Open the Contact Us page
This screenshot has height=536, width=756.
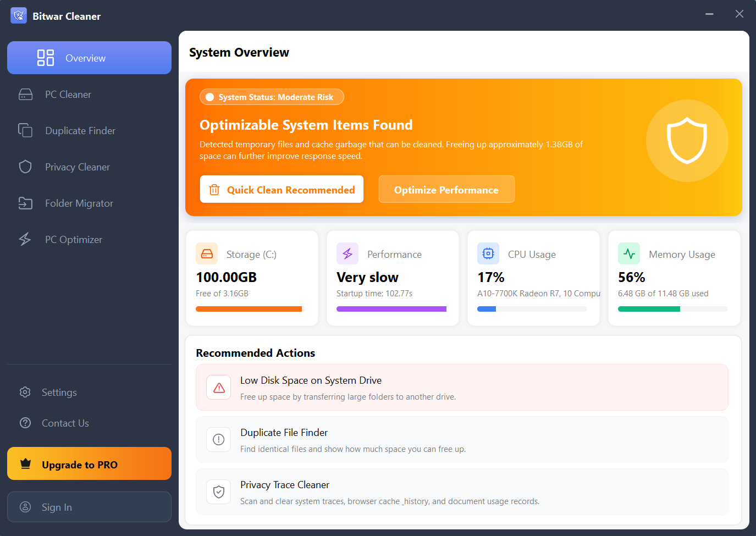(x=89, y=423)
